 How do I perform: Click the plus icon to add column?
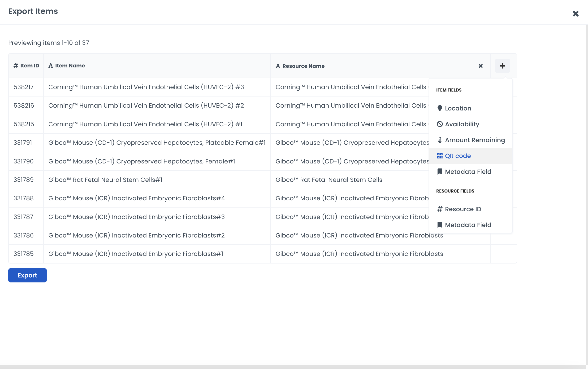502,66
